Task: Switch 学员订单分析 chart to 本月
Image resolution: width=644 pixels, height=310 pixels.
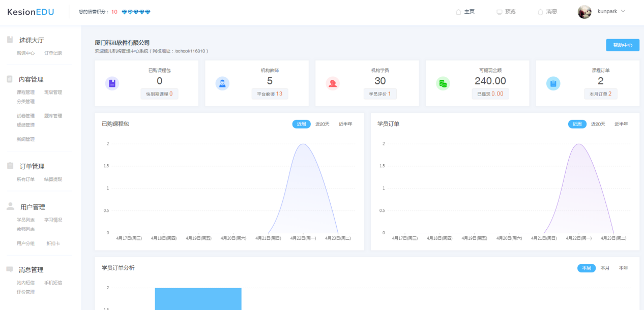Action: tap(605, 268)
